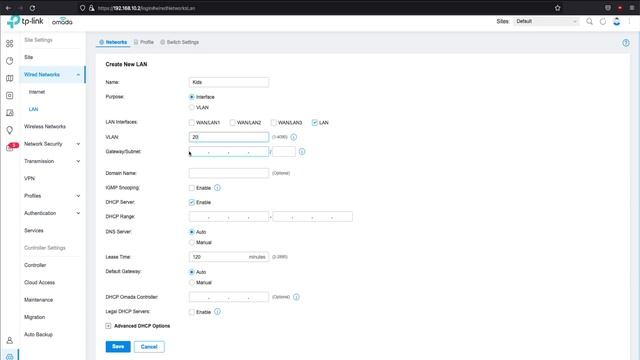Click the Domain Name input field

229,173
